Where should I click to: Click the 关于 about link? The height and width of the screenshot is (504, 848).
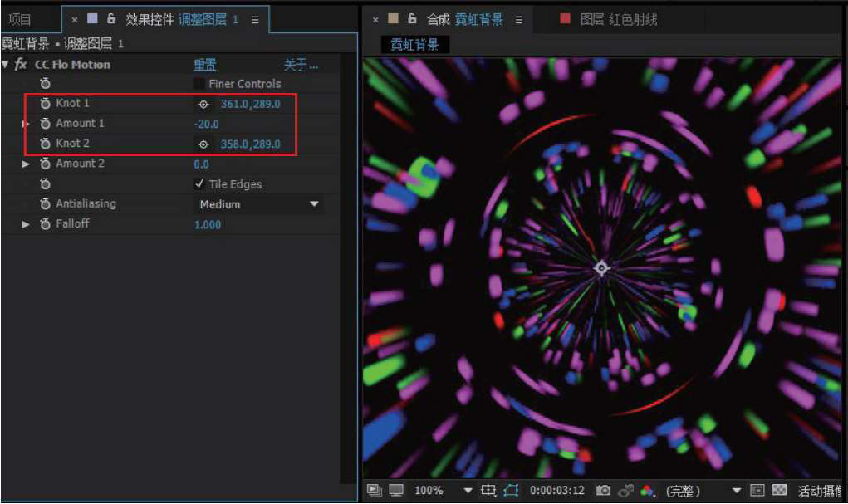coord(300,65)
